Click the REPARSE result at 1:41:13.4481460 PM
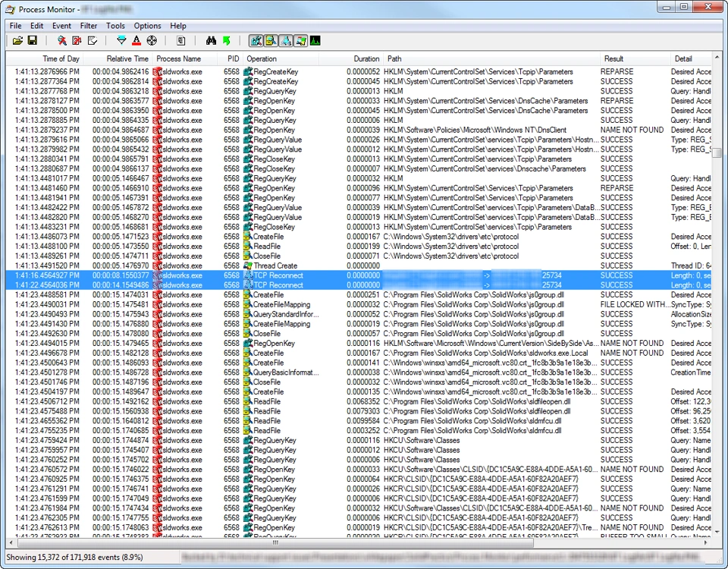The image size is (728, 569). click(617, 188)
